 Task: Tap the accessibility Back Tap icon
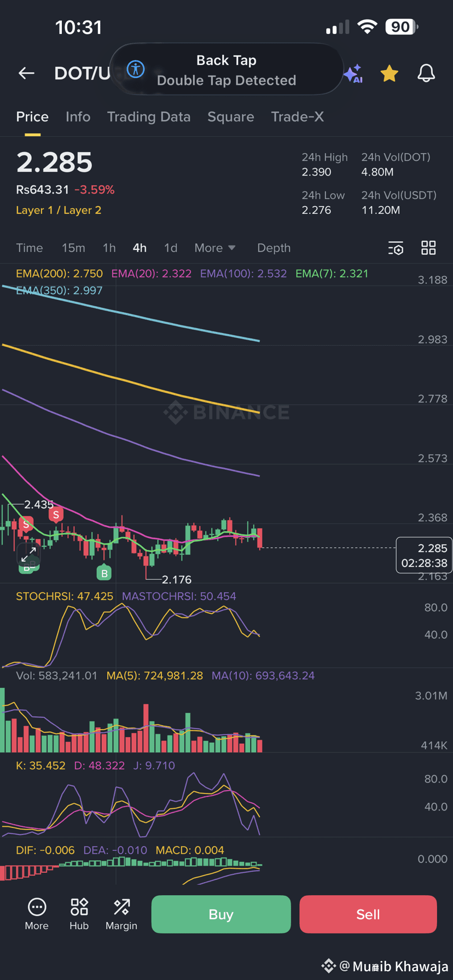[136, 69]
